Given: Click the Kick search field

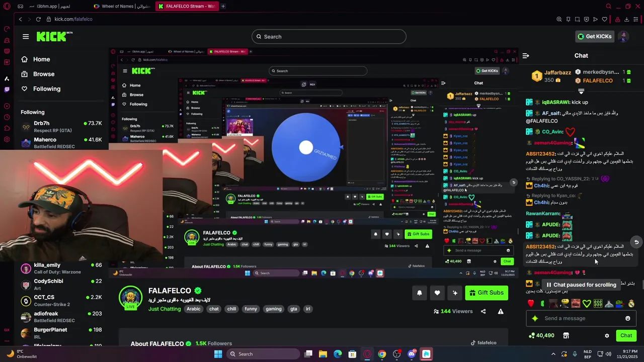Looking at the screenshot, I should click(x=329, y=37).
